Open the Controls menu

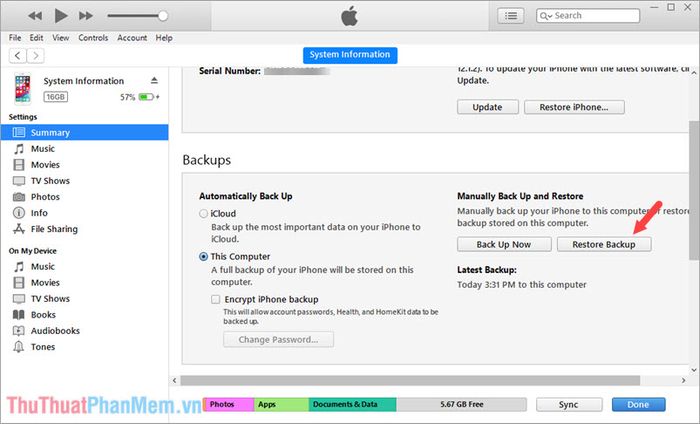[x=93, y=38]
